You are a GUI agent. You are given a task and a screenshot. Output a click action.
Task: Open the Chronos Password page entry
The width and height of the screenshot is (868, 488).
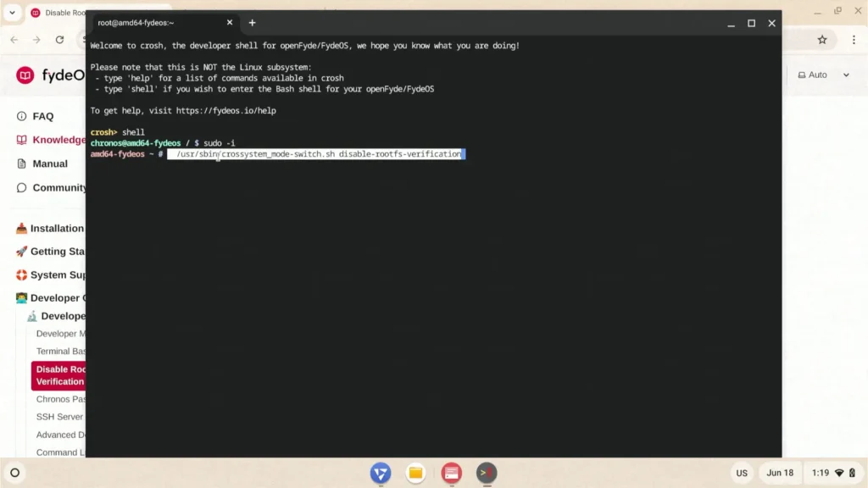coord(61,399)
